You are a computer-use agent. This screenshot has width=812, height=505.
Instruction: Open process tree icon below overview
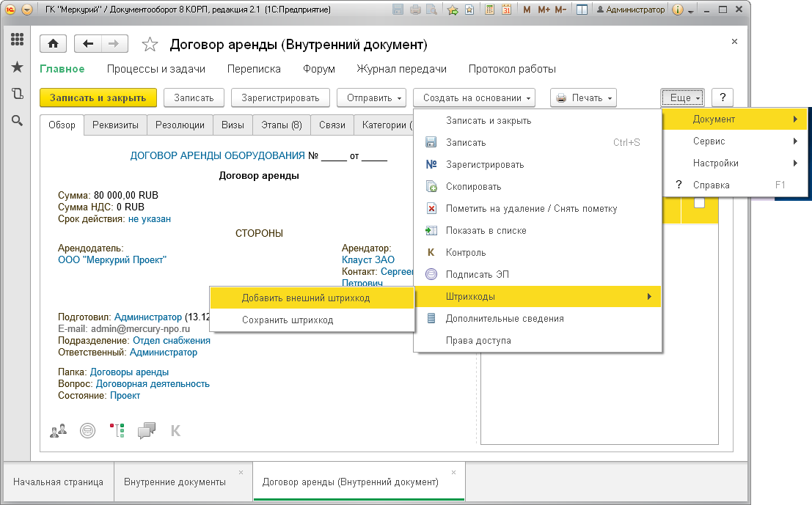coord(117,430)
